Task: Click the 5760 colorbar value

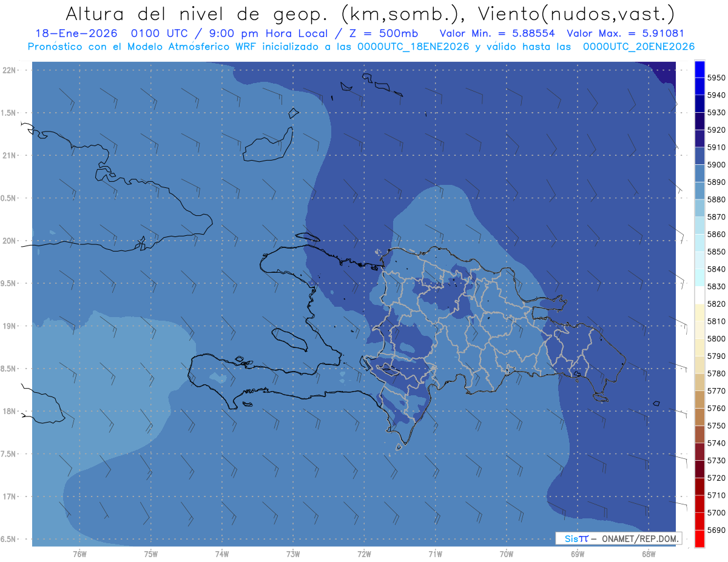Action: [x=716, y=408]
